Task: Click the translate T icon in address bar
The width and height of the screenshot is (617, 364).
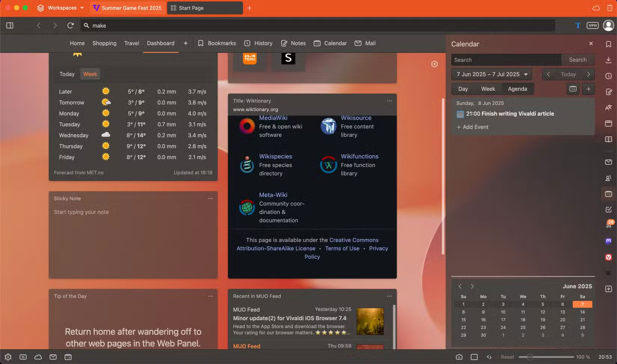Action: click(578, 25)
